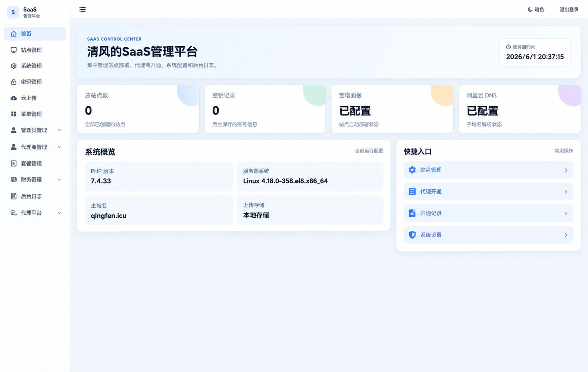This screenshot has width=588, height=372.
Task: Click the 总站点数 stat card
Action: tap(138, 109)
